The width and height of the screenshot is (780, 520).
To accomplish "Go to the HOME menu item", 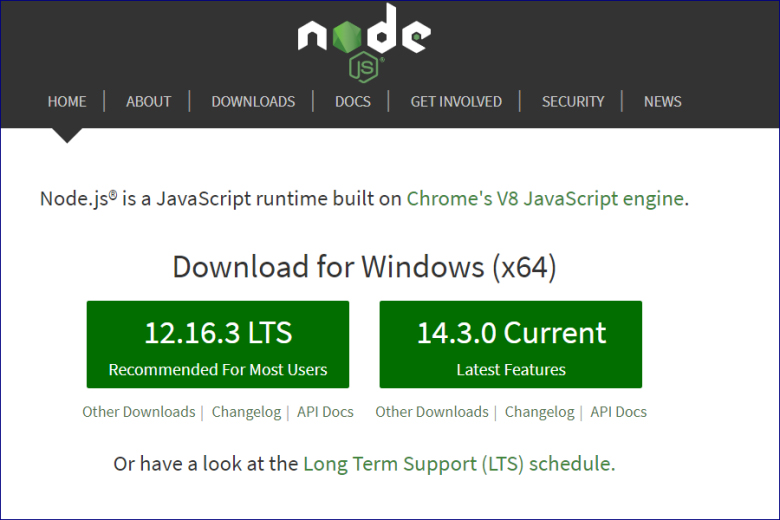I will [x=67, y=101].
